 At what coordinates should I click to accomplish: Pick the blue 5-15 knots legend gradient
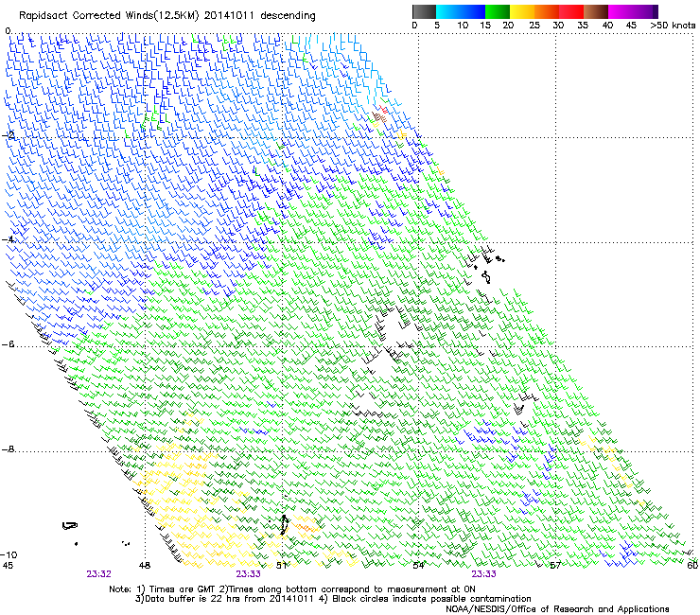pos(461,11)
